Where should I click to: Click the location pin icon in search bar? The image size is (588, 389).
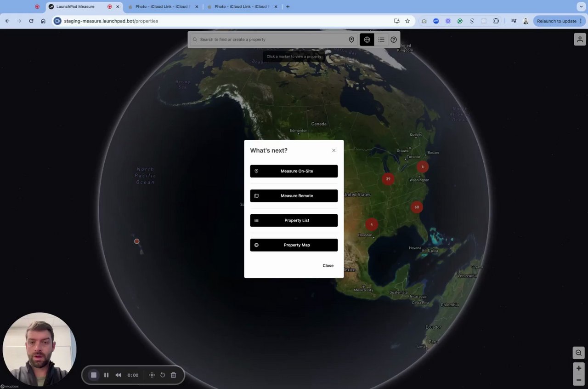click(351, 40)
